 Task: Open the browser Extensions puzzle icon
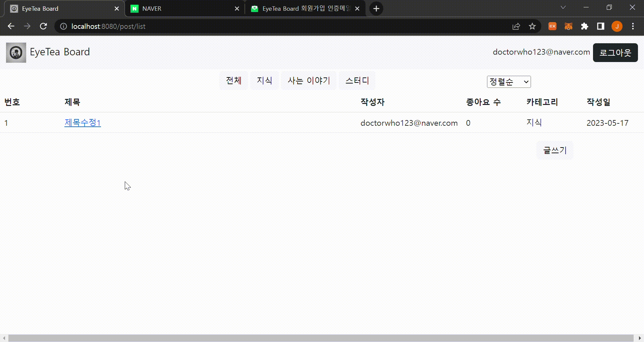click(x=585, y=26)
